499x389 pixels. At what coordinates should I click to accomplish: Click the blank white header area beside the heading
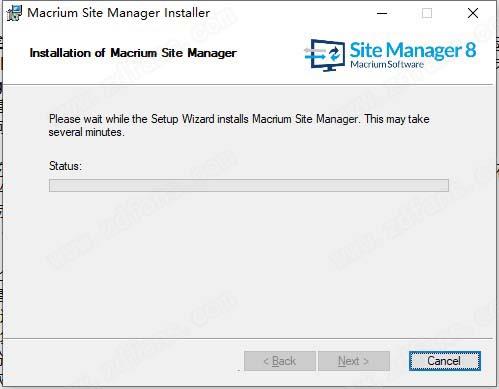[270, 55]
